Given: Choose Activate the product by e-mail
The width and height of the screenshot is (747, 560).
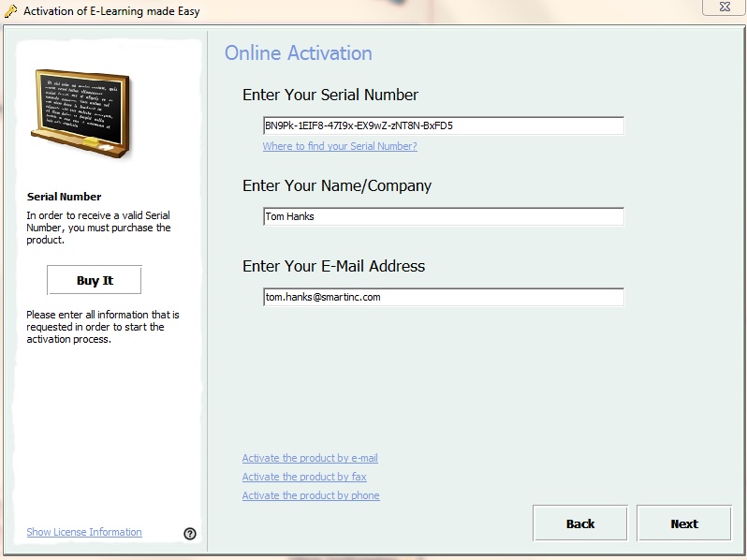Looking at the screenshot, I should click(310, 458).
